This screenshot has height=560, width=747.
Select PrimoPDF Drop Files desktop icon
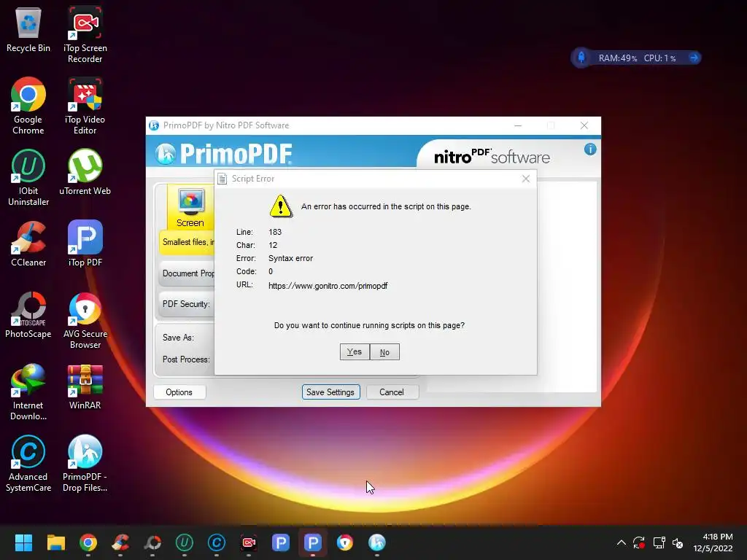tap(85, 463)
